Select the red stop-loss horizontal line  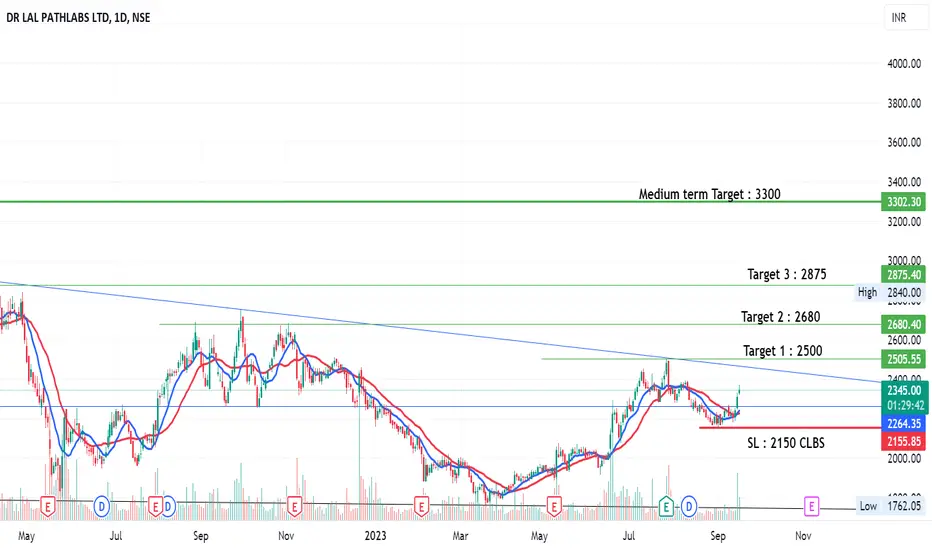point(790,428)
